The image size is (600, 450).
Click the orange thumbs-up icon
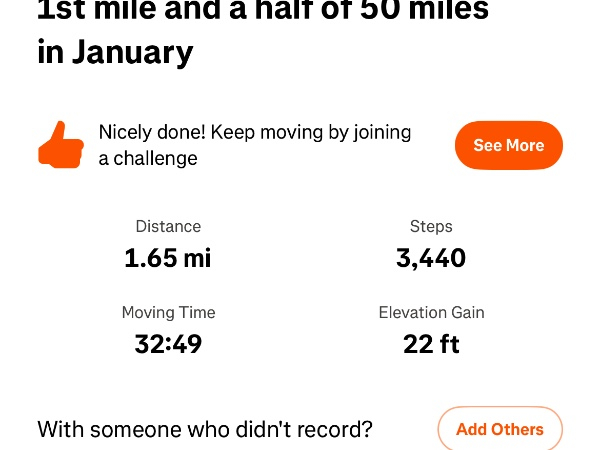60,145
